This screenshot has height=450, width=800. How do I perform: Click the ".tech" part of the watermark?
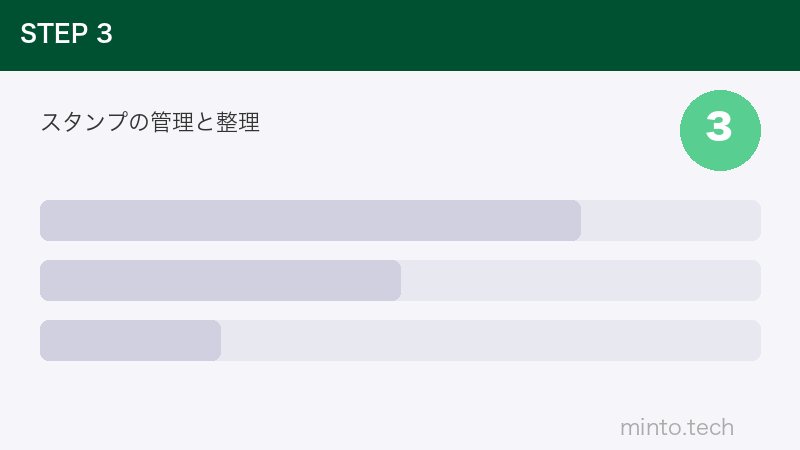(712, 428)
